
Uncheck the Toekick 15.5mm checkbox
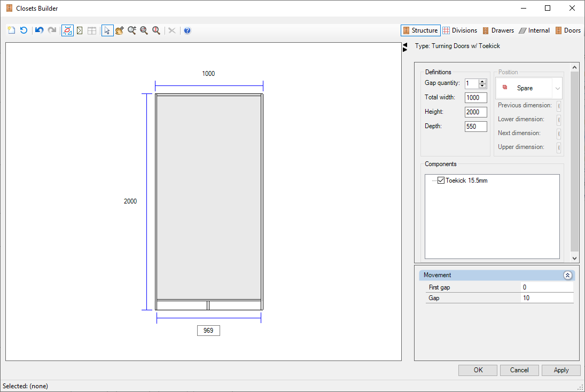(x=441, y=181)
